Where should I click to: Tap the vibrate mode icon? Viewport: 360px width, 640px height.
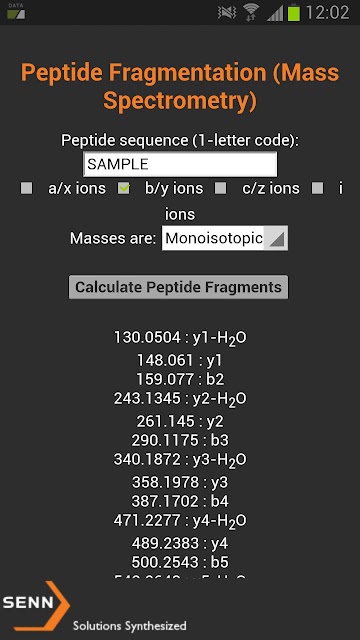click(x=227, y=13)
